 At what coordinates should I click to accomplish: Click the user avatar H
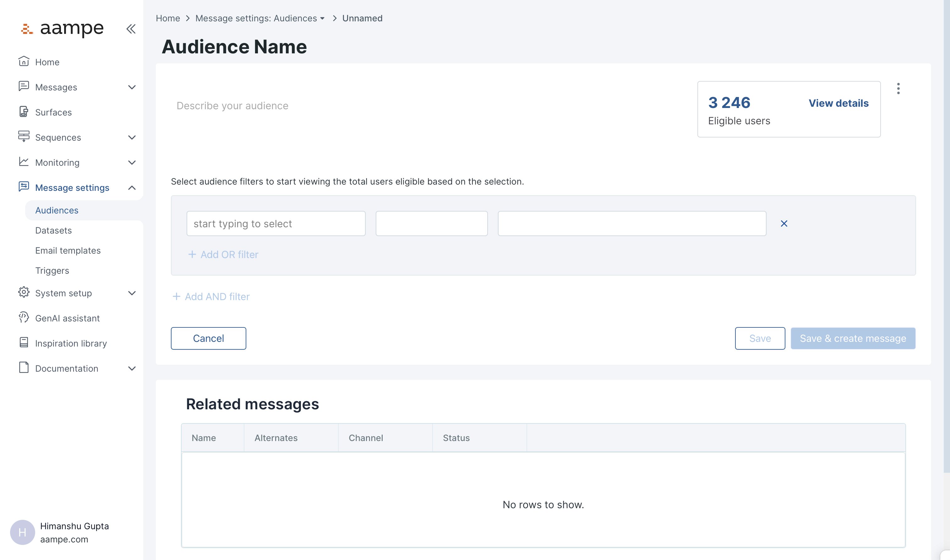click(22, 532)
